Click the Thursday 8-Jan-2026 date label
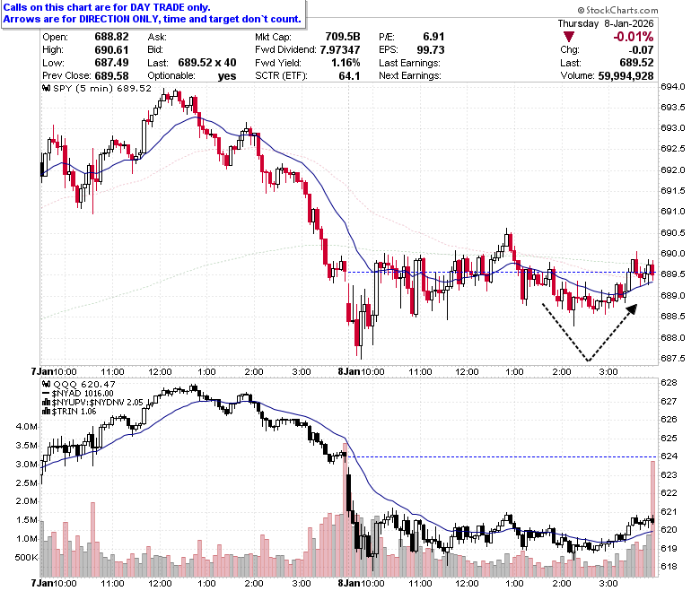 click(x=606, y=23)
